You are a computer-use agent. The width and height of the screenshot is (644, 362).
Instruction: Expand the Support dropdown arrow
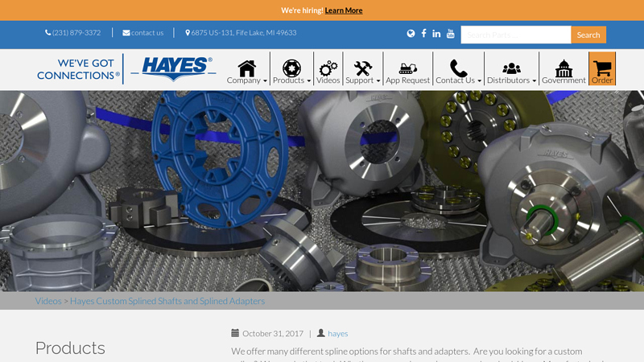point(378,81)
